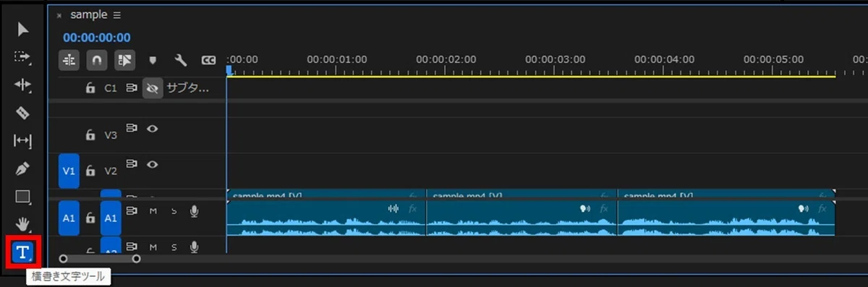Toggle Snap in timeline magnet button
This screenshot has width=868, height=287.
97,61
